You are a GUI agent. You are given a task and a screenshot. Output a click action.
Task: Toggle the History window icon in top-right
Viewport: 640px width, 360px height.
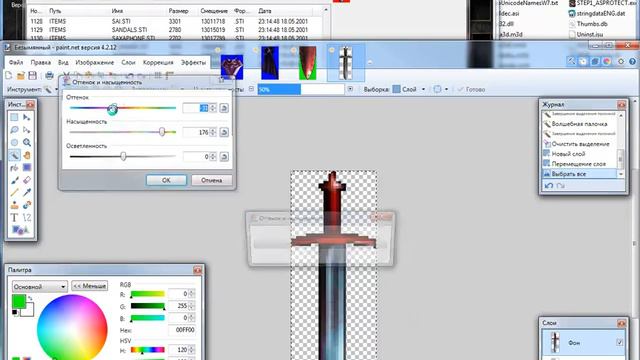coord(583,62)
